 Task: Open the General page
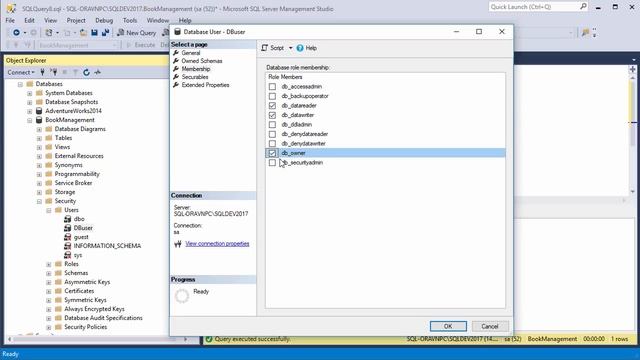coord(191,53)
